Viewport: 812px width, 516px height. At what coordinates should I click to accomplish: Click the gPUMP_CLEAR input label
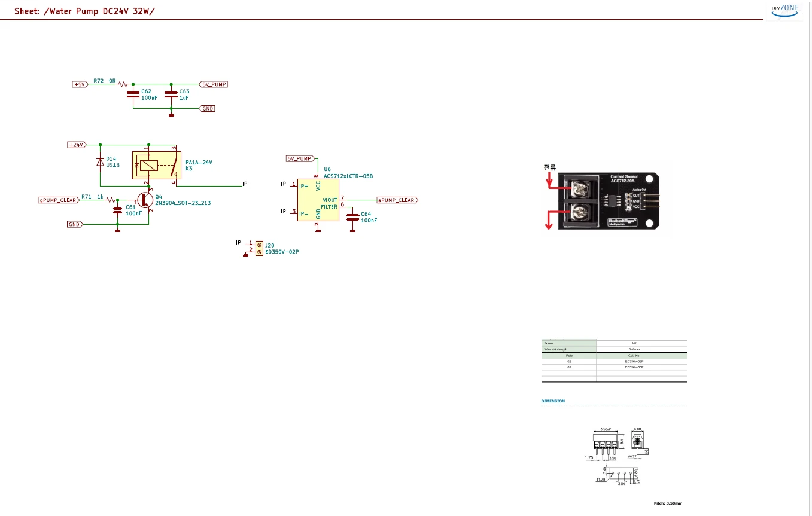(59, 200)
